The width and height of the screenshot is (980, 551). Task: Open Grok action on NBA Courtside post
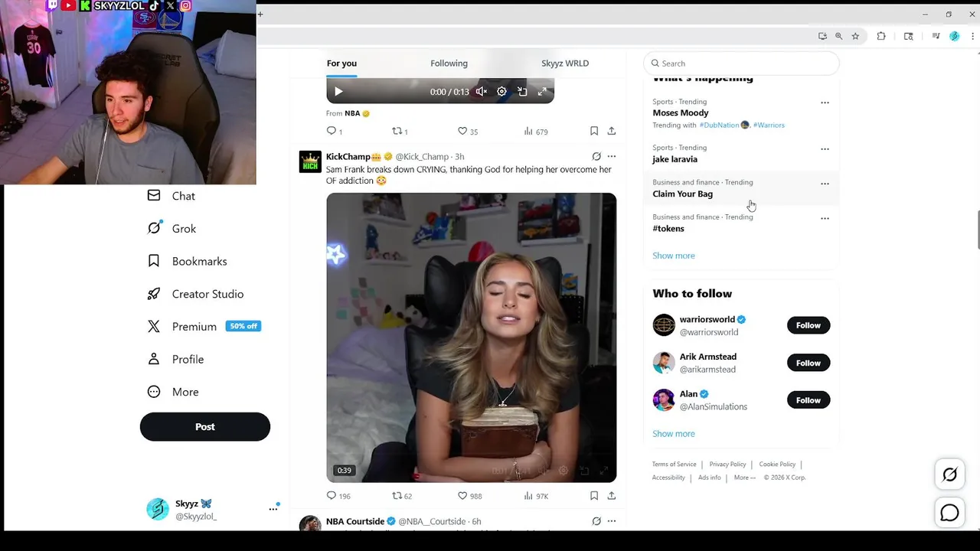(x=596, y=521)
